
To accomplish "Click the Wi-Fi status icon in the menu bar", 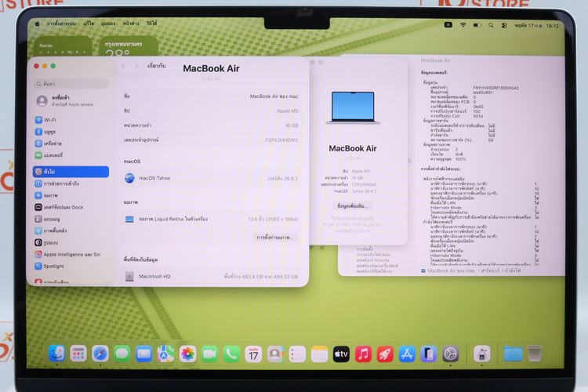I will [463, 25].
